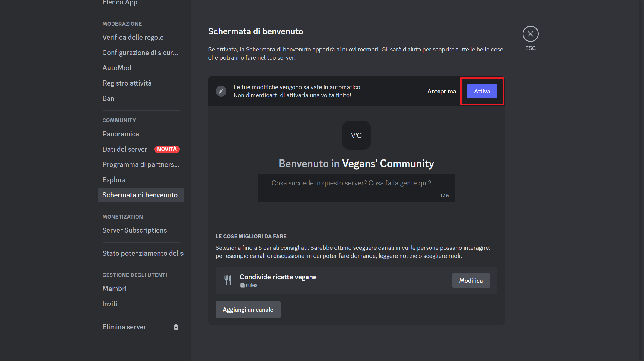Image resolution: width=644 pixels, height=361 pixels.
Task: Select Schermata di benvenuto in the sidebar
Action: coord(141,195)
